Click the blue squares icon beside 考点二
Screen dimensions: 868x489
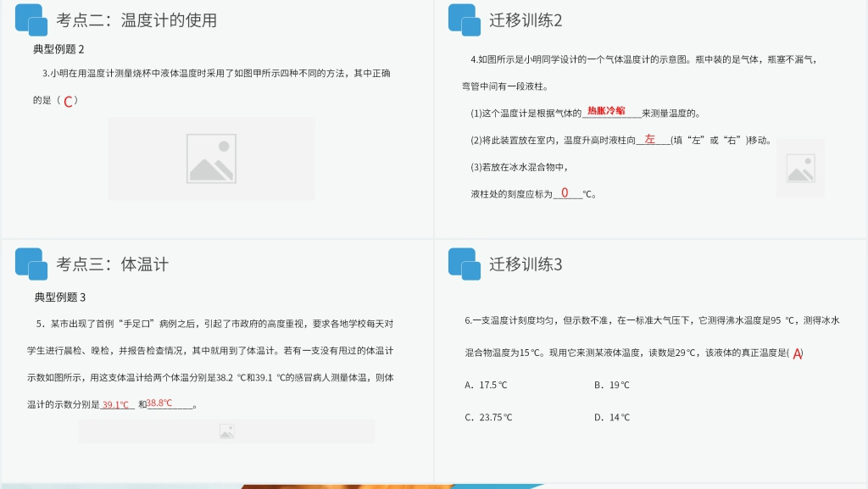pos(31,19)
